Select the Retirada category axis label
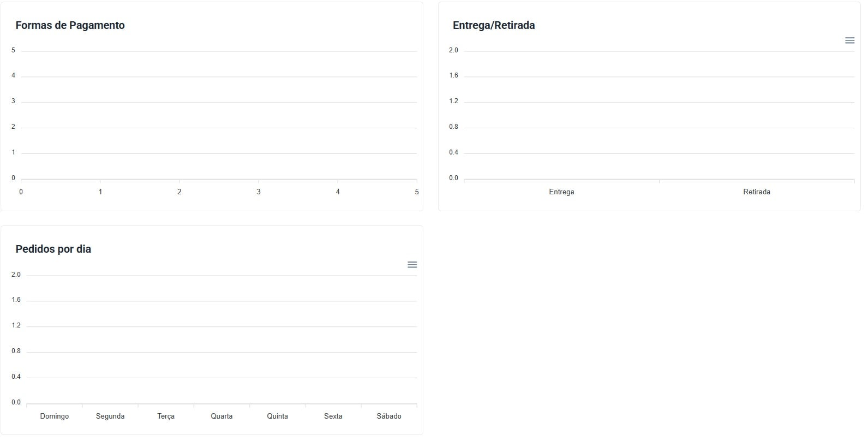The width and height of the screenshot is (868, 441). pyautogui.click(x=756, y=192)
